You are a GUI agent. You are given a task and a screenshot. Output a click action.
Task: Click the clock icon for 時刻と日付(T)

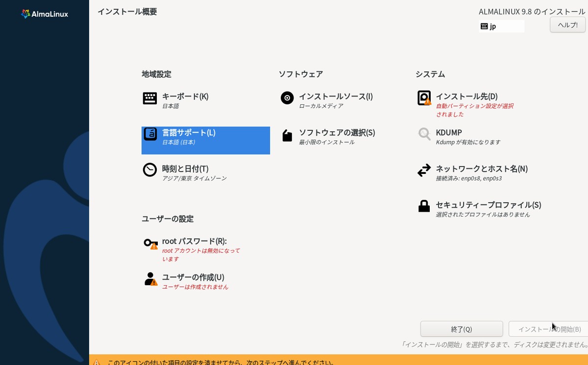click(x=150, y=170)
